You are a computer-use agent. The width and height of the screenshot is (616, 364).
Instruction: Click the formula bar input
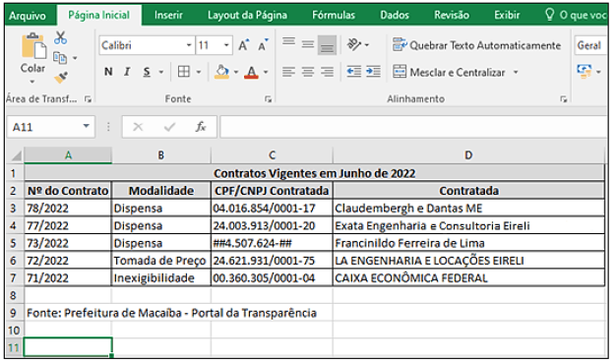click(x=413, y=127)
